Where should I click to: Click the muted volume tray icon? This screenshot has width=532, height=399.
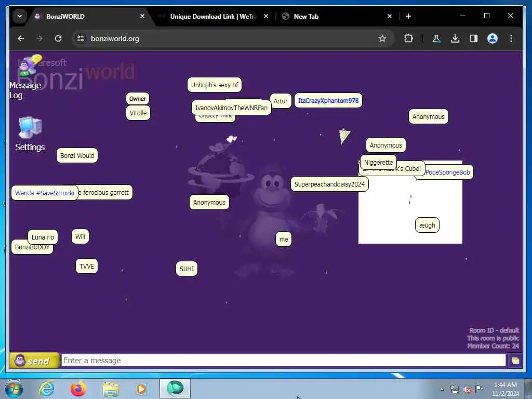(467, 389)
